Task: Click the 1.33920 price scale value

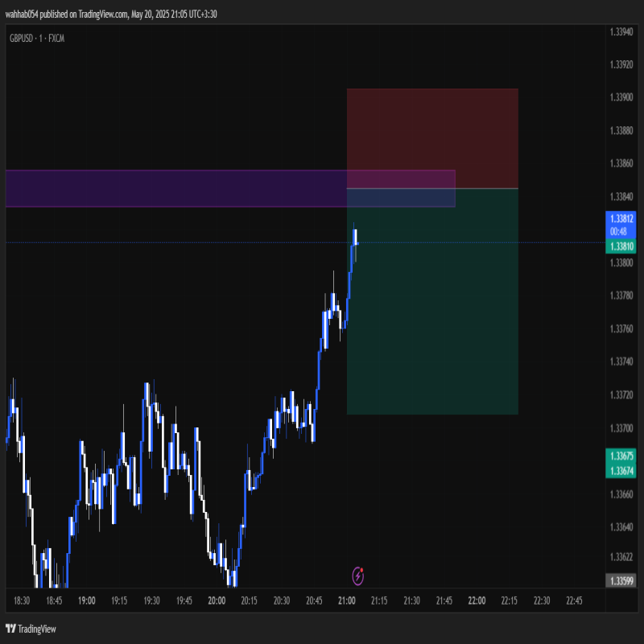Action: click(x=621, y=64)
